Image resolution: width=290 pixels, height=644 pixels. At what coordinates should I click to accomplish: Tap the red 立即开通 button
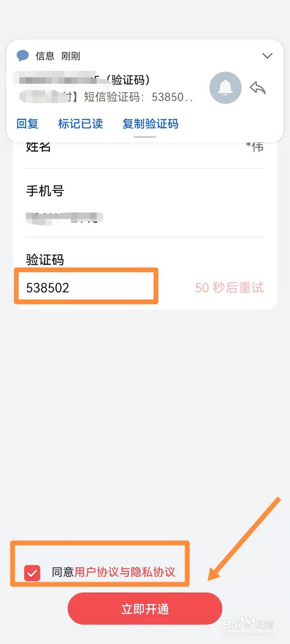point(145,609)
